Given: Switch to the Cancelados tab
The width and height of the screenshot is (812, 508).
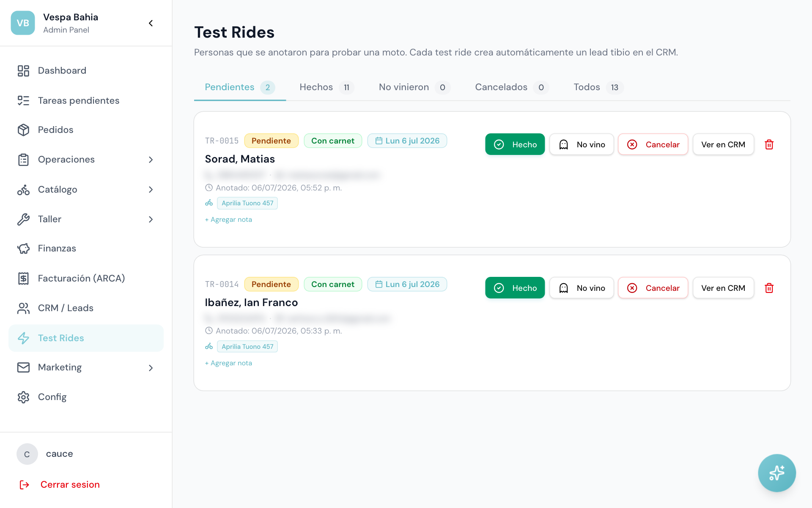Looking at the screenshot, I should [x=512, y=87].
